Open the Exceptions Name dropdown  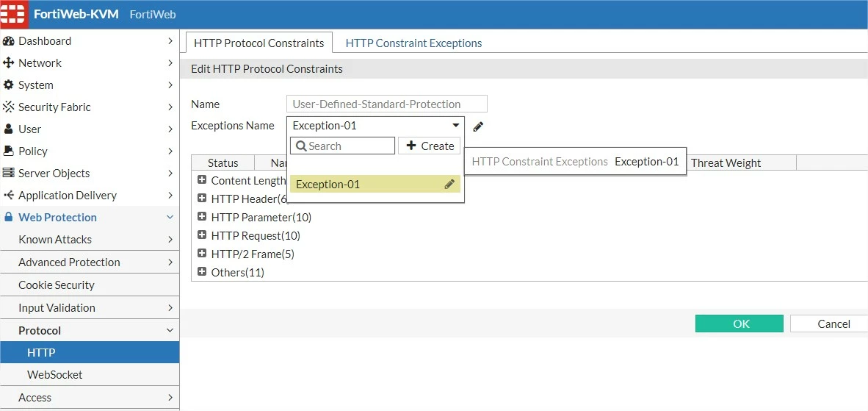[x=376, y=126]
